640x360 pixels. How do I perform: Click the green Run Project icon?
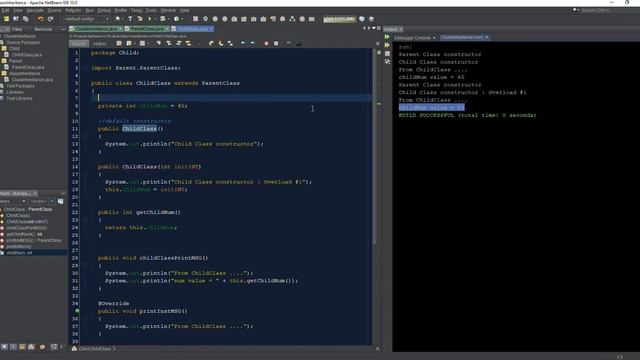[x=150, y=19]
